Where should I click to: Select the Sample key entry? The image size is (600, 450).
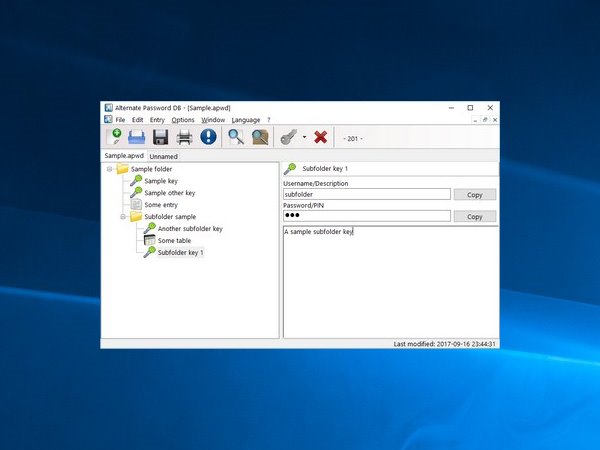tap(161, 181)
